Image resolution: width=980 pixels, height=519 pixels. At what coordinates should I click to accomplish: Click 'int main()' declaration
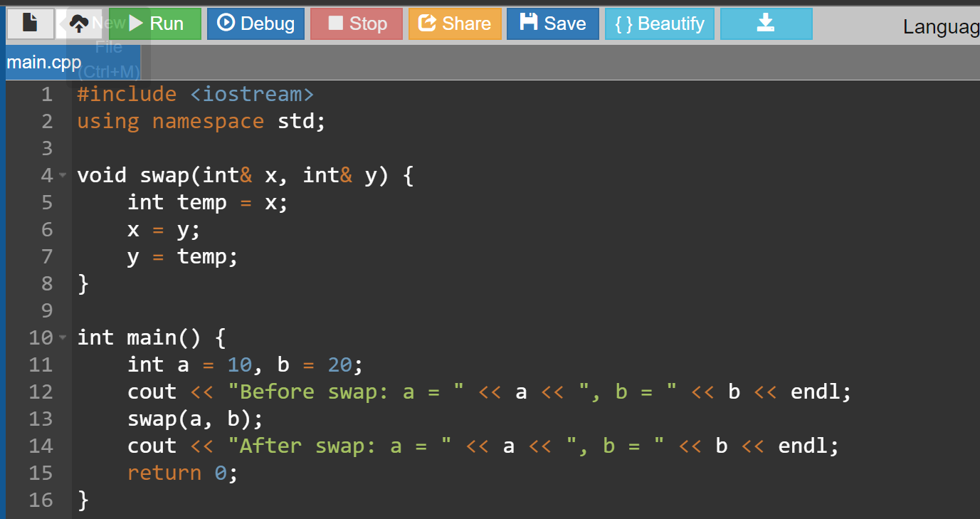coord(139,337)
